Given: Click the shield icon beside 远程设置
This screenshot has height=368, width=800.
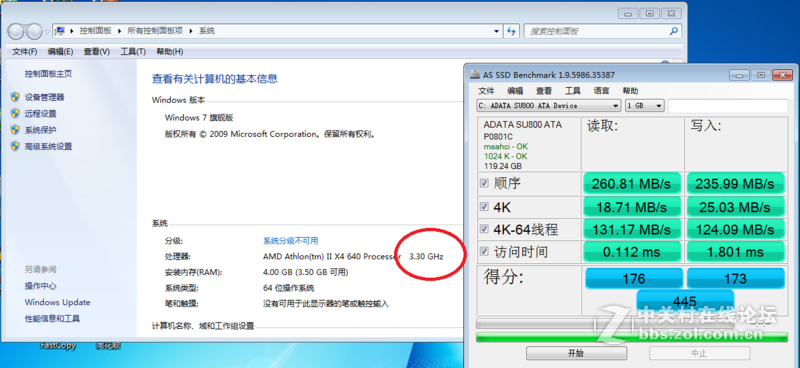Looking at the screenshot, I should click(x=15, y=113).
